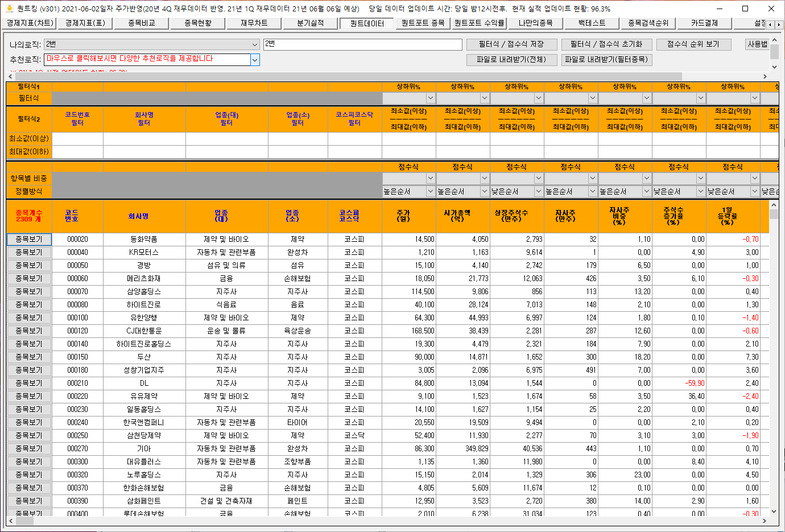The width and height of the screenshot is (785, 532).
Task: Click the stock table vertical scrollbar thumb
Action: tap(774, 215)
